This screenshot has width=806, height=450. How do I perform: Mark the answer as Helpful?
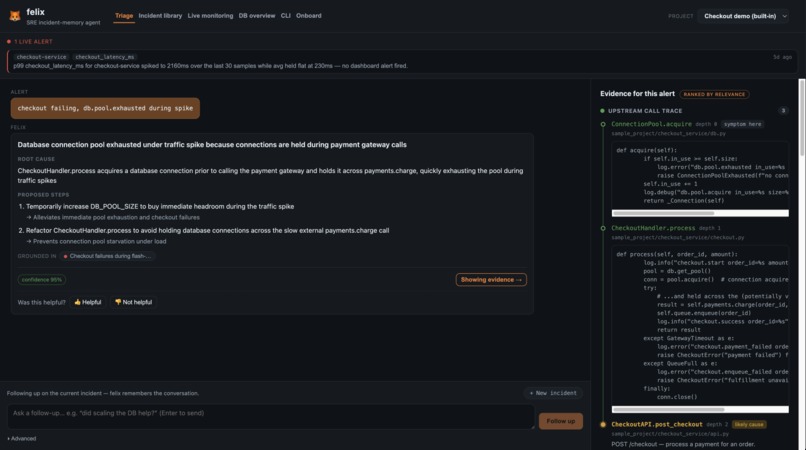tap(88, 302)
